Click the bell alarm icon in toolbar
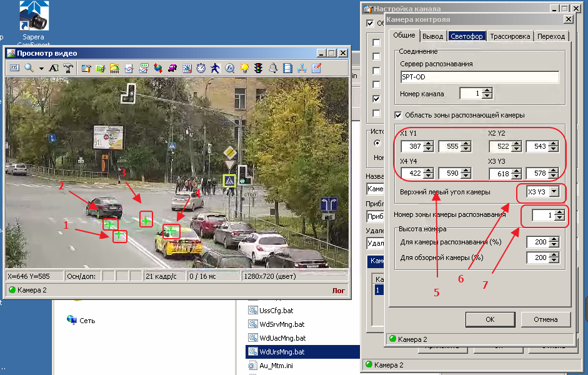Screen dimensions: 588x375 pyautogui.click(x=273, y=68)
